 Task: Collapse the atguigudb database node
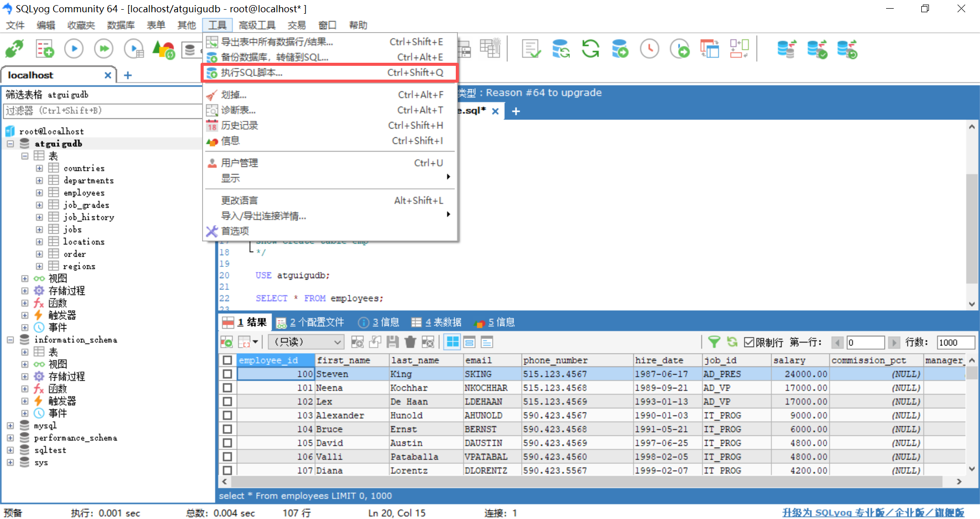[10, 144]
